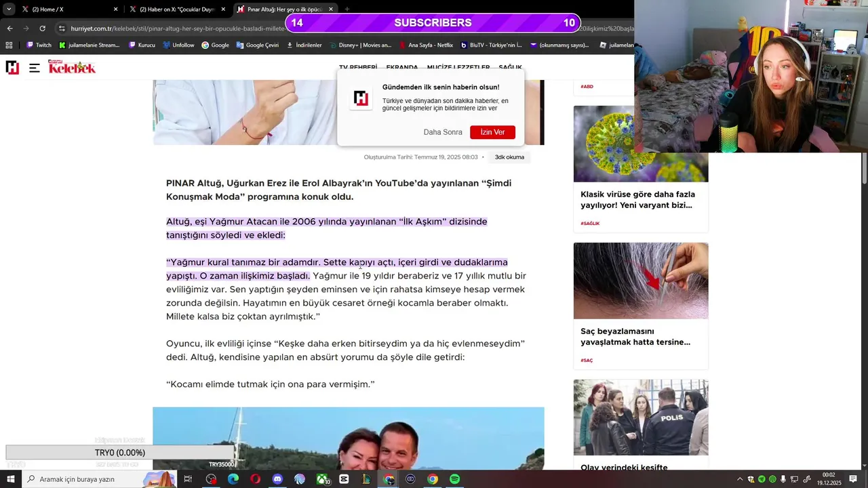This screenshot has width=868, height=488.
Task: Click the #SAĞLIK tag
Action: 590,223
